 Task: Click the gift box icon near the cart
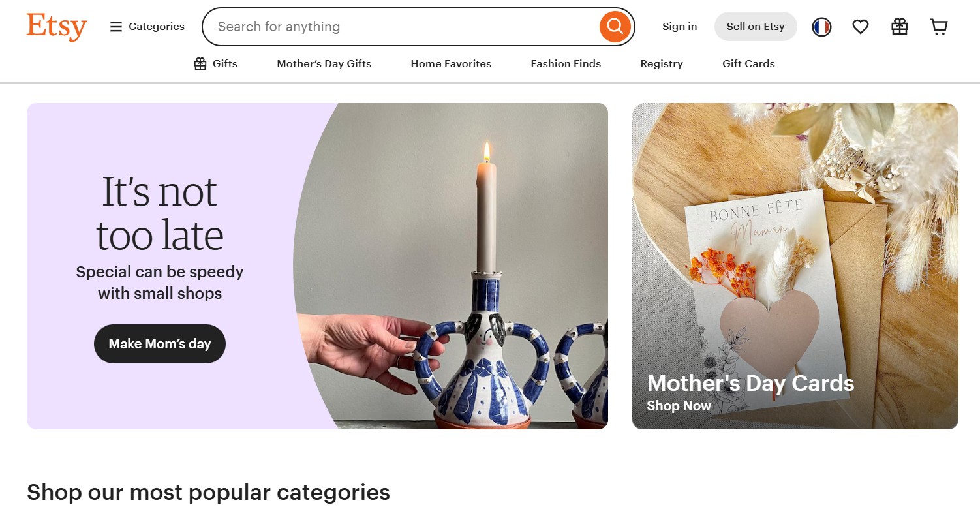point(899,26)
